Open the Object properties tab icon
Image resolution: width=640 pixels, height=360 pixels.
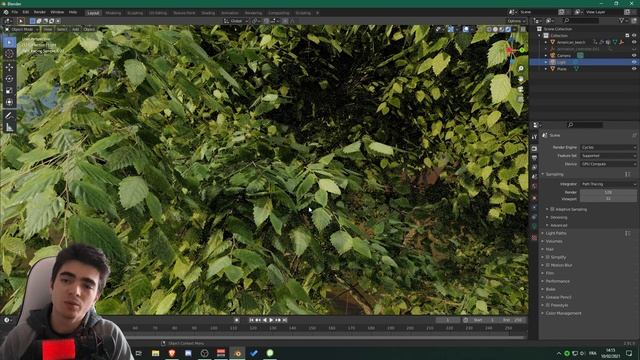534,198
